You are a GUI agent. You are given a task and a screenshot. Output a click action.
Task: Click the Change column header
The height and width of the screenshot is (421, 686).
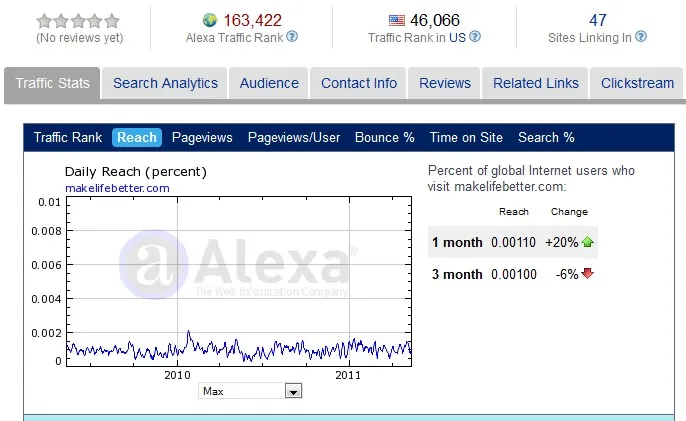tap(569, 212)
